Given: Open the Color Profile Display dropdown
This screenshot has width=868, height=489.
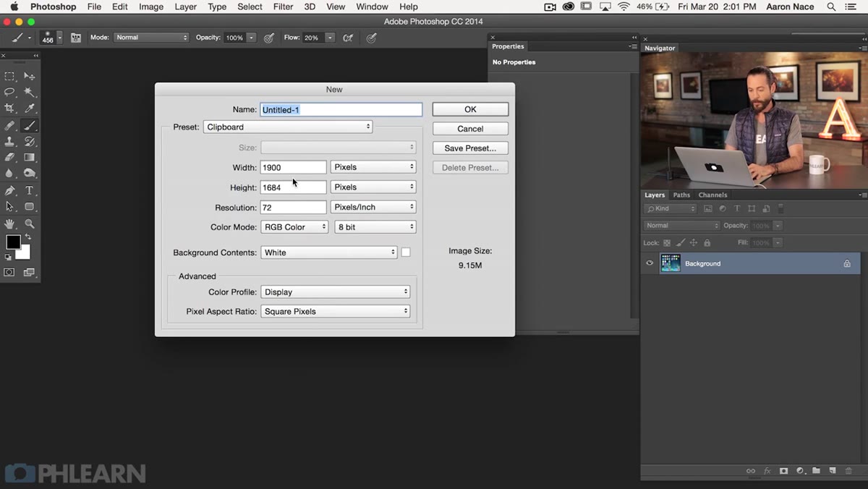Looking at the screenshot, I should pyautogui.click(x=336, y=292).
